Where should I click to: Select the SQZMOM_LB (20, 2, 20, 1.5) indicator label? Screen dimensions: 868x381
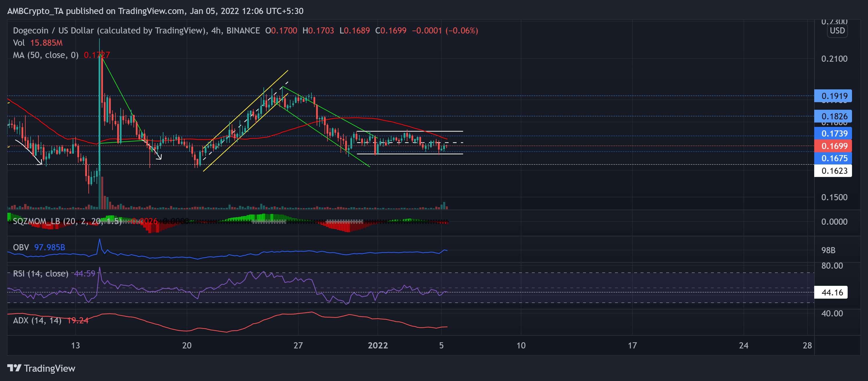(66, 221)
